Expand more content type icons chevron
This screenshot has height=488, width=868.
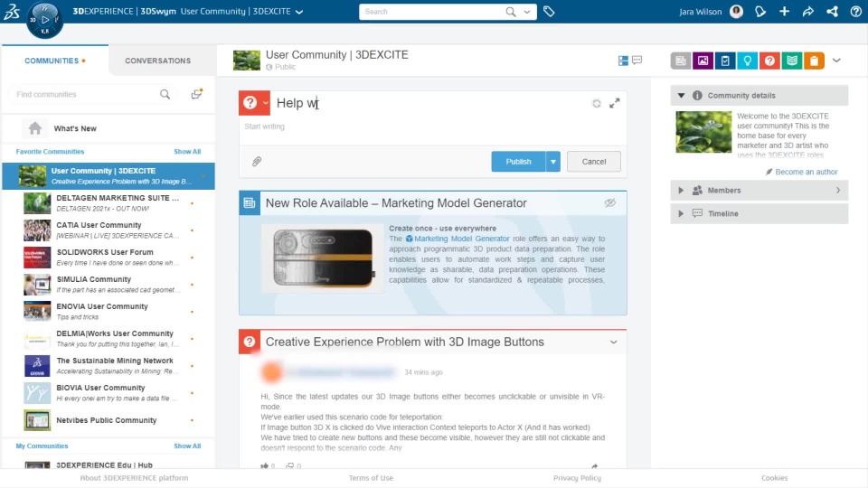pyautogui.click(x=836, y=61)
